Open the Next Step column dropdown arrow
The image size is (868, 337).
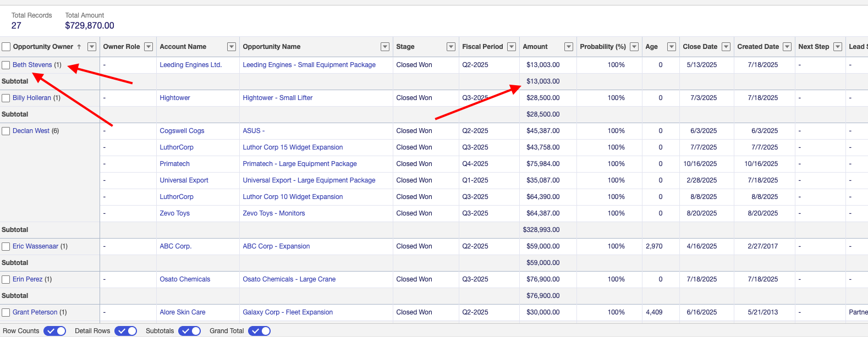(838, 47)
